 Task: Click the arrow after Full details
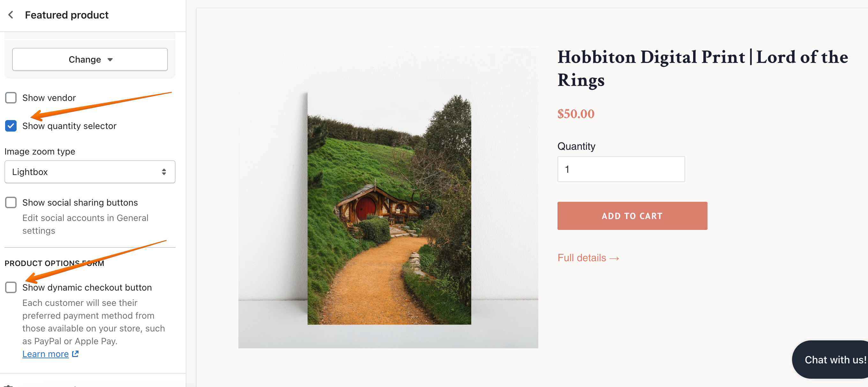click(x=614, y=258)
